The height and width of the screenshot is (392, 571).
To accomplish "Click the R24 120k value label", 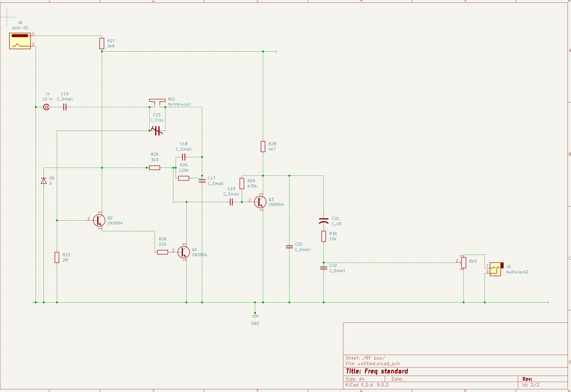I will [x=184, y=170].
